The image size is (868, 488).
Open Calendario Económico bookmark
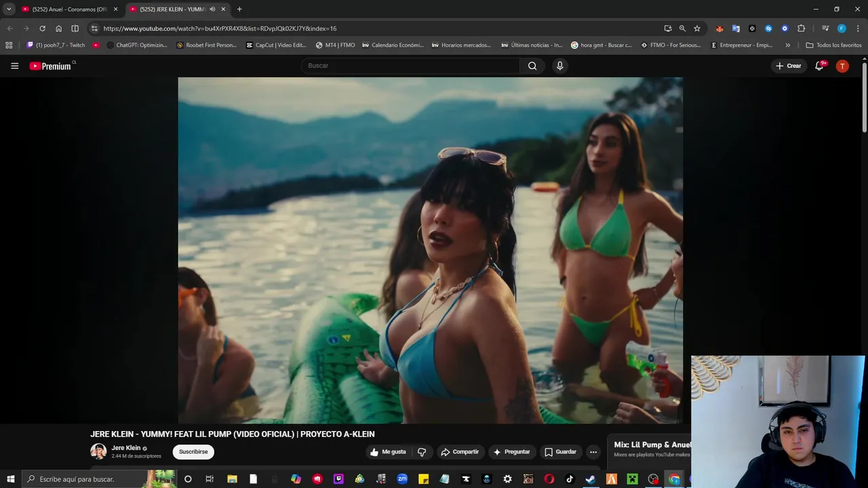tap(393, 45)
